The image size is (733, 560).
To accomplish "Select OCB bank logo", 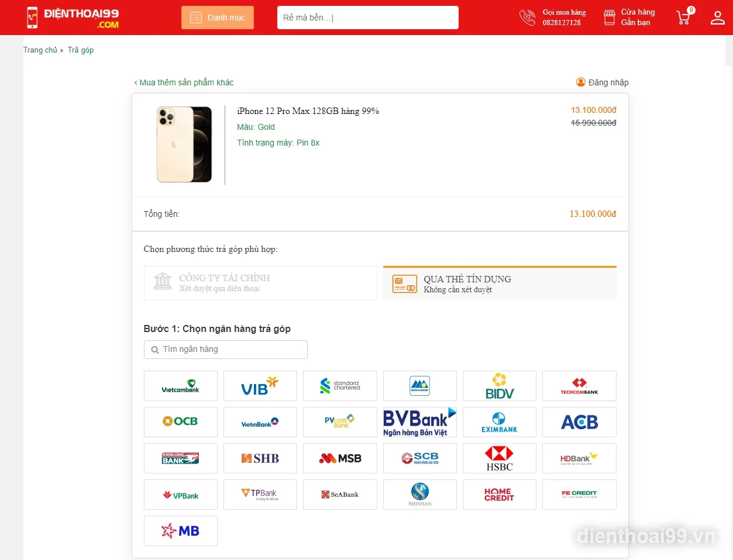I will [180, 422].
